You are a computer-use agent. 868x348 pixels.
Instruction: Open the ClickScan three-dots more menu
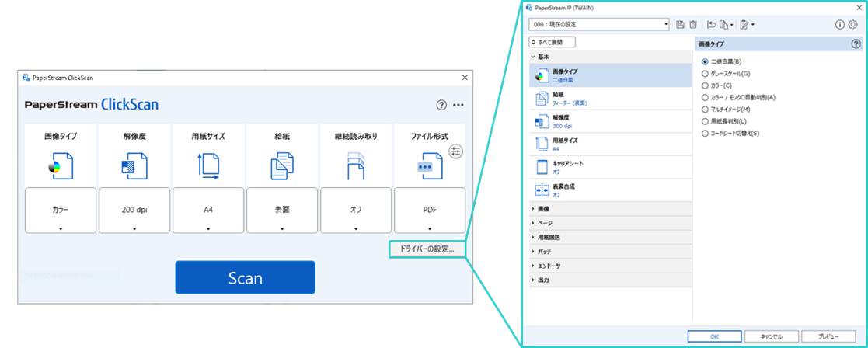click(x=458, y=105)
